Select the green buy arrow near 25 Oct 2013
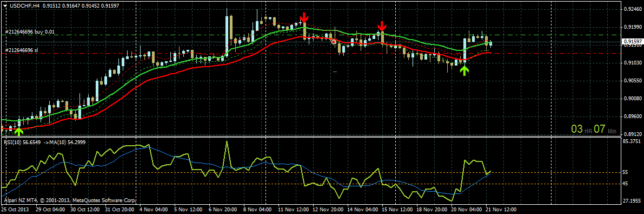644x214 pixels. [18, 131]
